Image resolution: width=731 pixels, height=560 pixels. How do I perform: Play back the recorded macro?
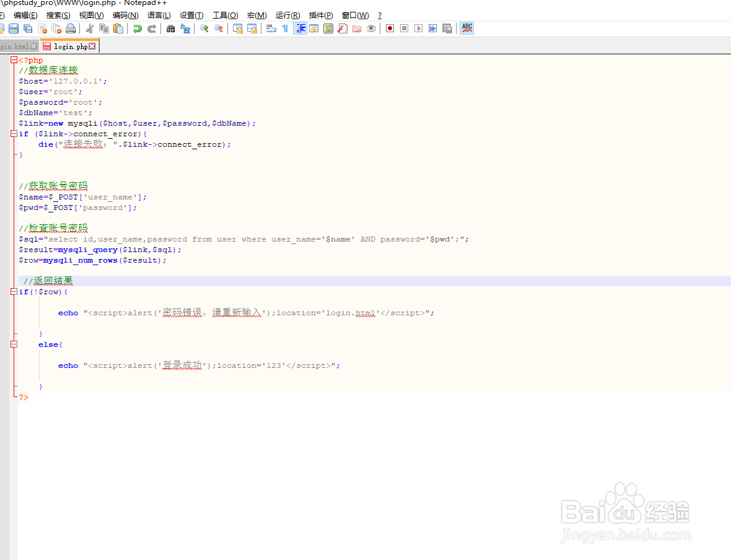click(x=419, y=28)
